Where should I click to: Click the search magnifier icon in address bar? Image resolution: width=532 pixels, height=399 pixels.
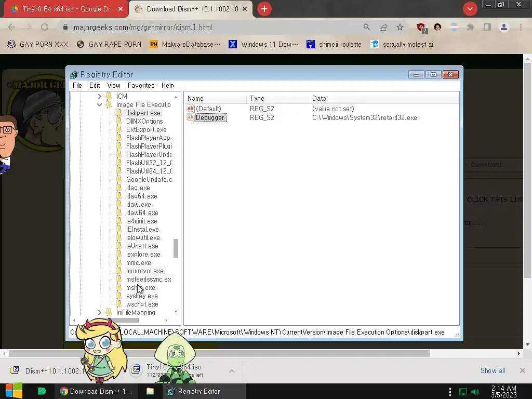coord(366,27)
